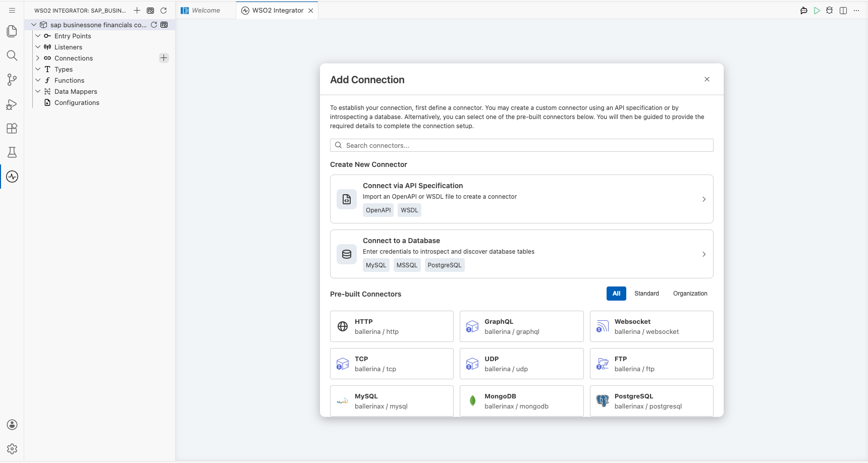This screenshot has width=868, height=463.
Task: Collapse the Entry Points tree node
Action: pyautogui.click(x=38, y=36)
